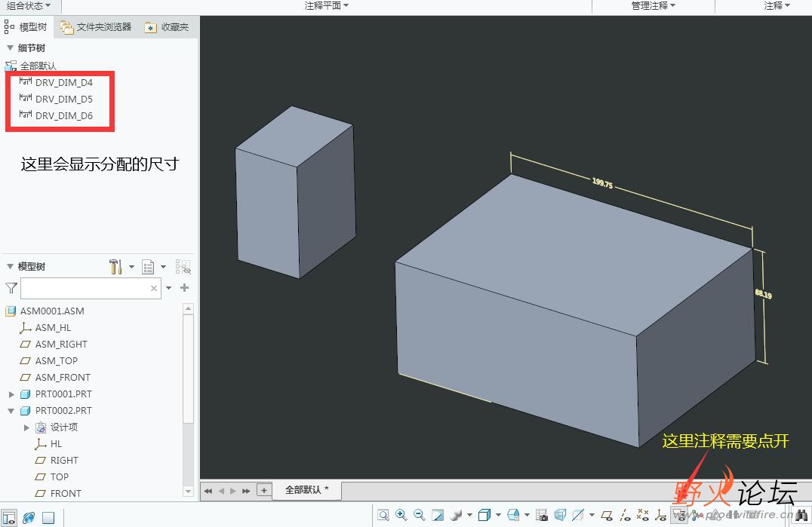
Task: Go to previous combined state arrow
Action: click(221, 491)
